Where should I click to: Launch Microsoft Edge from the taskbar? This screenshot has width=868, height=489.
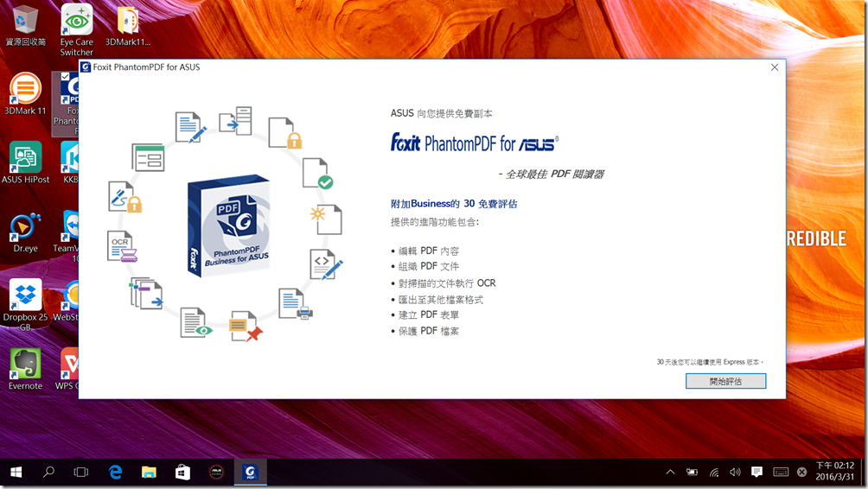click(x=115, y=472)
